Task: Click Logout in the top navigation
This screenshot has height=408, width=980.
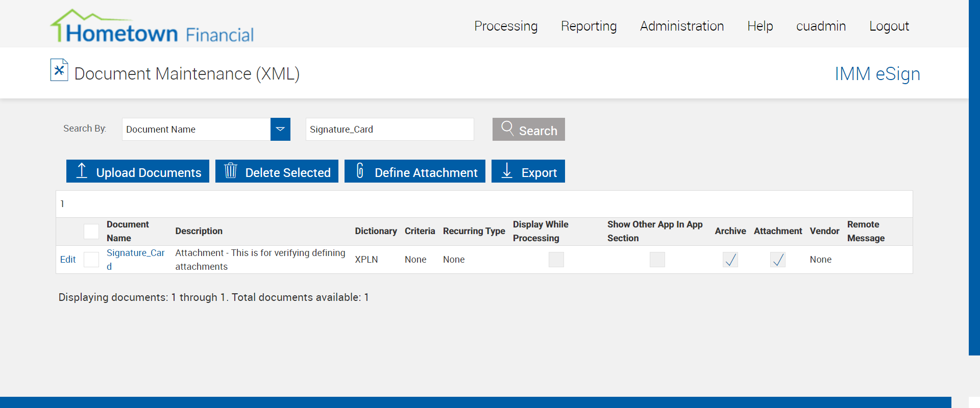Action: pos(889,26)
